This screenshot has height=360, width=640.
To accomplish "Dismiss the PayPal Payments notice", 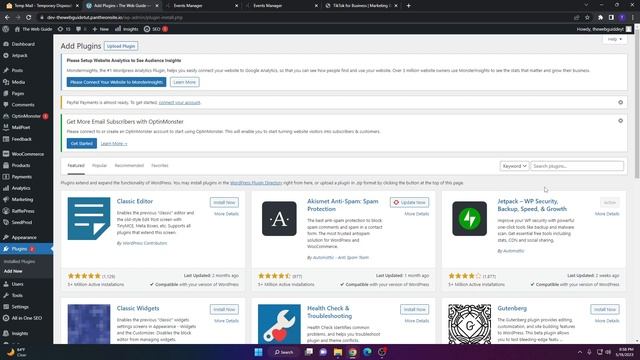I will [x=620, y=102].
